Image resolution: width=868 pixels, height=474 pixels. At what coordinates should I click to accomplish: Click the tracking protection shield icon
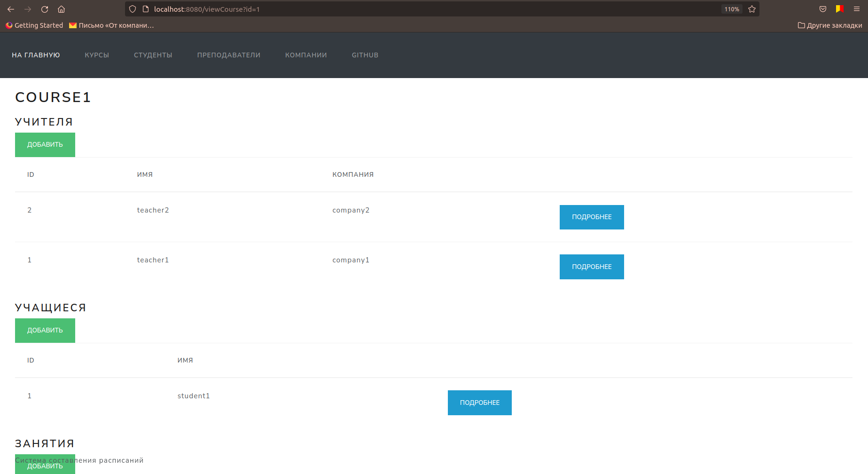[132, 9]
